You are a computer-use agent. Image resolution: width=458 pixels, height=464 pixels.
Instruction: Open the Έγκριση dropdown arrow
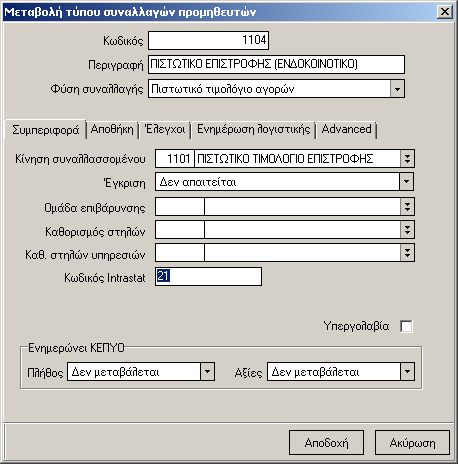[406, 182]
